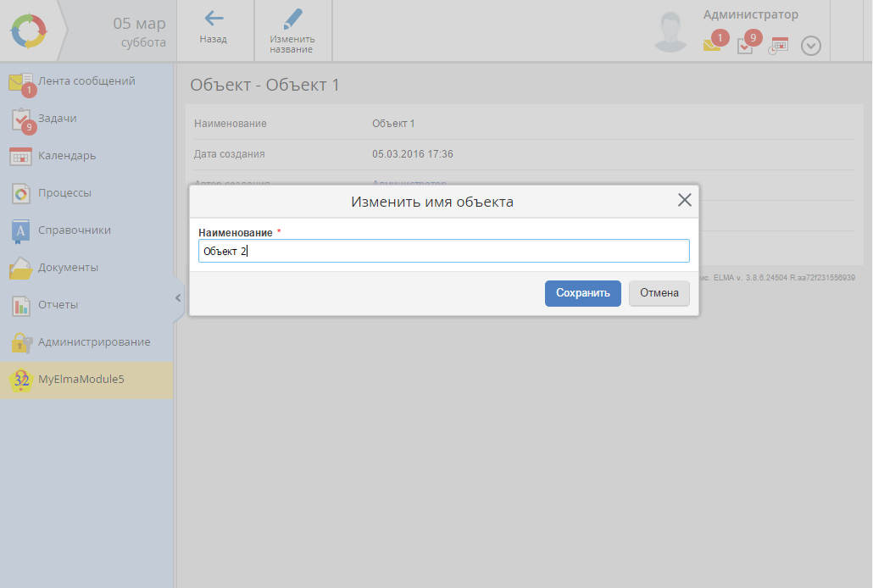Open Лента сообщений in sidebar
This screenshot has width=873, height=588.
tap(86, 81)
